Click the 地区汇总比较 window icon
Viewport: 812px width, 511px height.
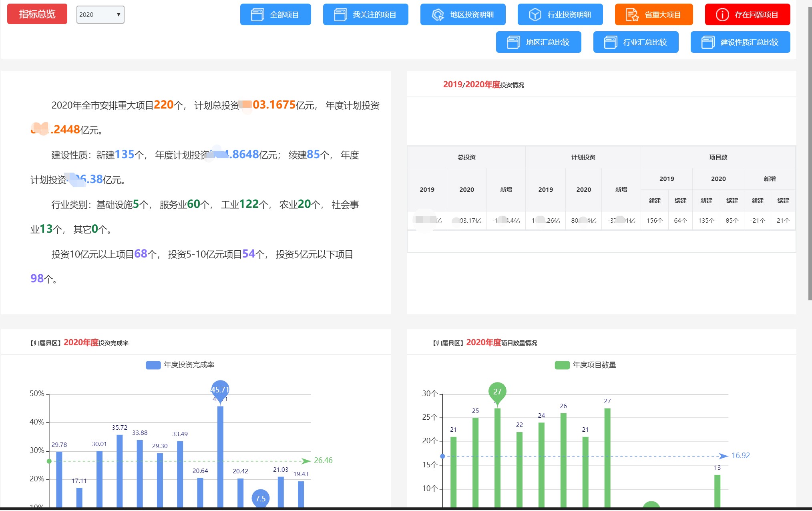pos(513,42)
